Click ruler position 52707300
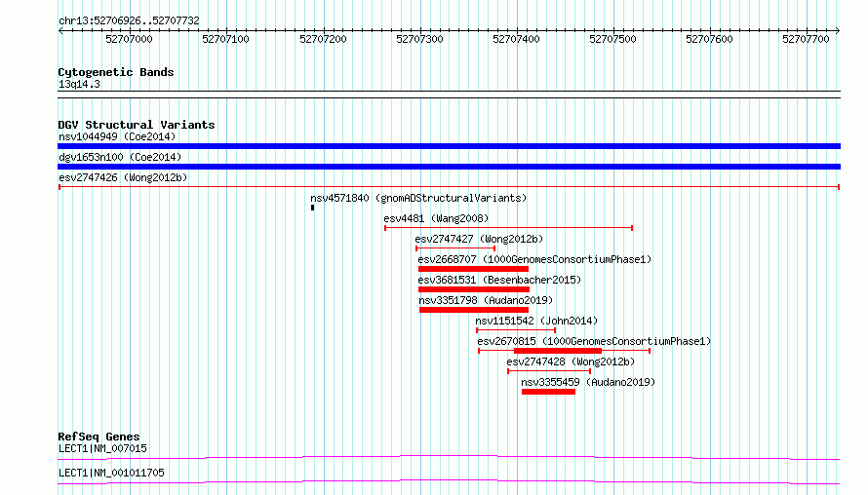868x495 pixels. [419, 39]
